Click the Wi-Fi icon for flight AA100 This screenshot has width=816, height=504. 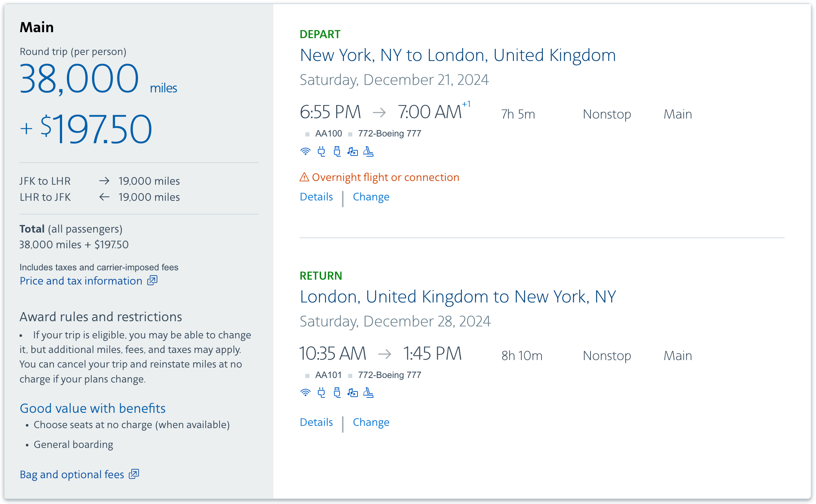(x=306, y=151)
